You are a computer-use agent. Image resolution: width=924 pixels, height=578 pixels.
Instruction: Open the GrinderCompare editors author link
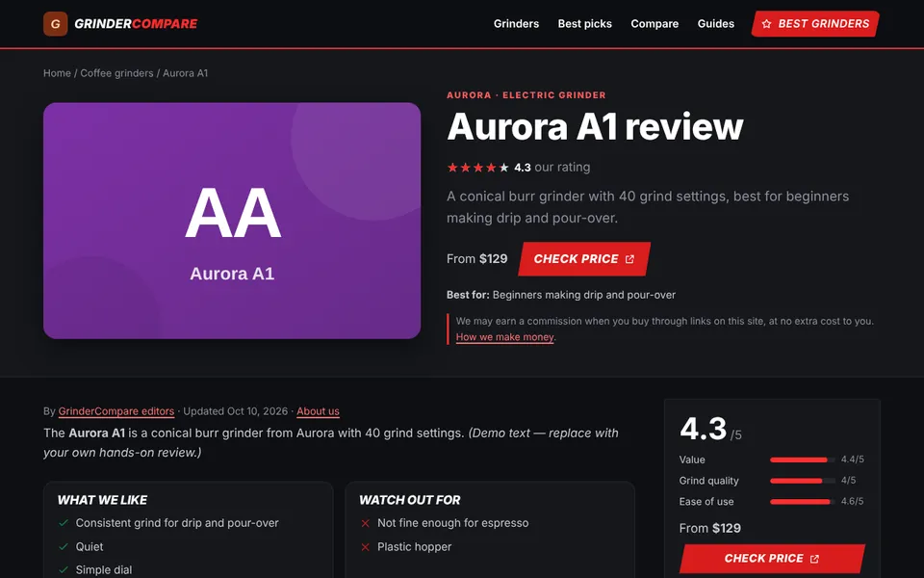116,411
